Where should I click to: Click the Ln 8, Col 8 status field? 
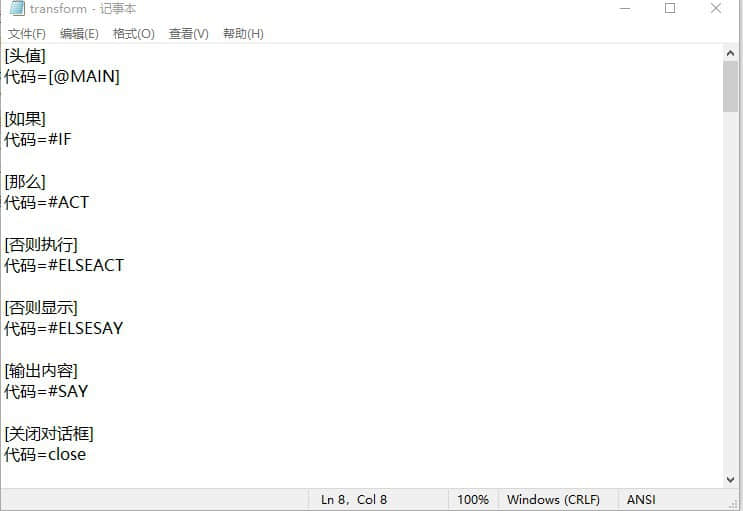pyautogui.click(x=354, y=499)
